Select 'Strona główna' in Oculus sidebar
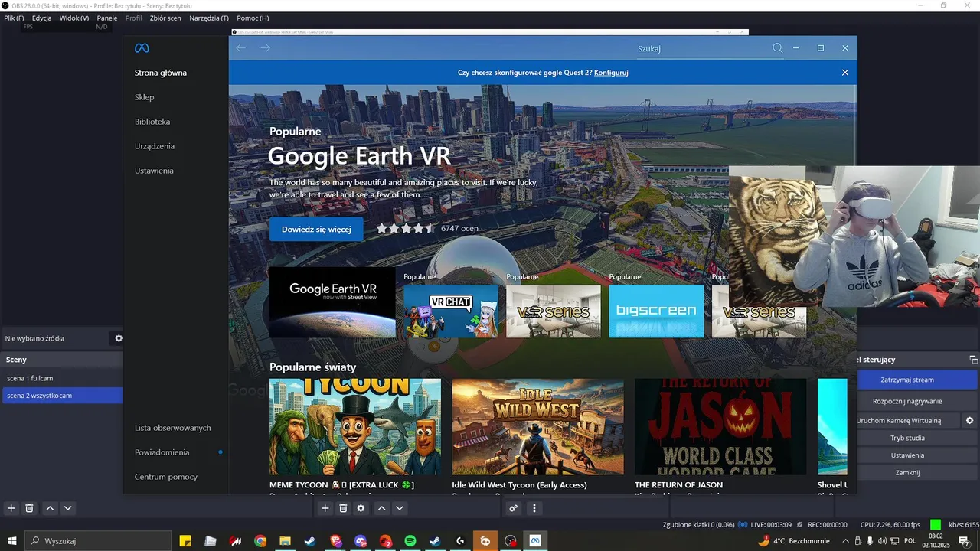980x551 pixels. (x=161, y=73)
